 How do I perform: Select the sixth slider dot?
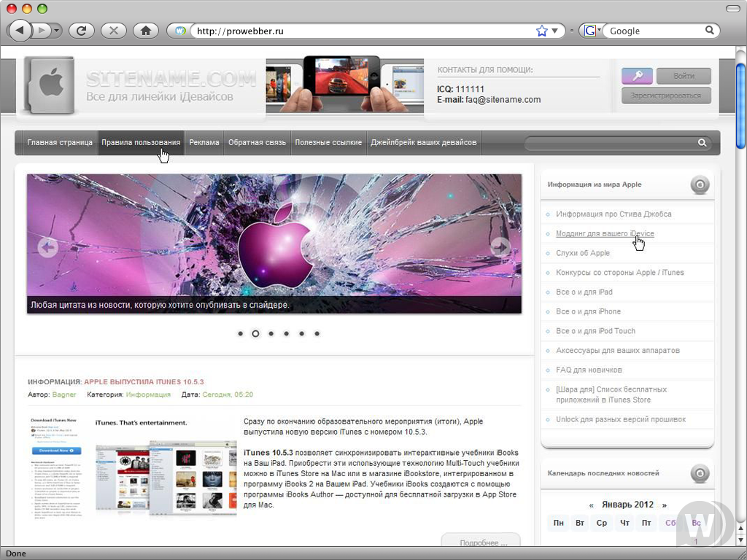pos(317,334)
